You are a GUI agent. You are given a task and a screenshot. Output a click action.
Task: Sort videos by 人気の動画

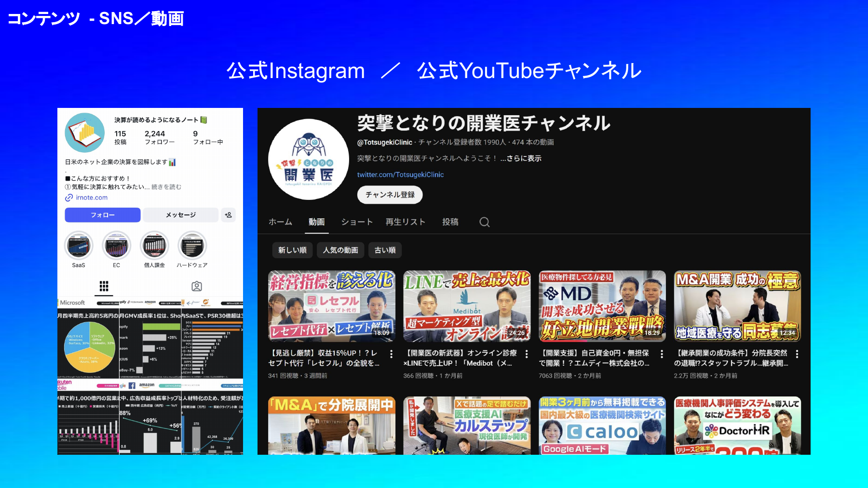tap(340, 250)
